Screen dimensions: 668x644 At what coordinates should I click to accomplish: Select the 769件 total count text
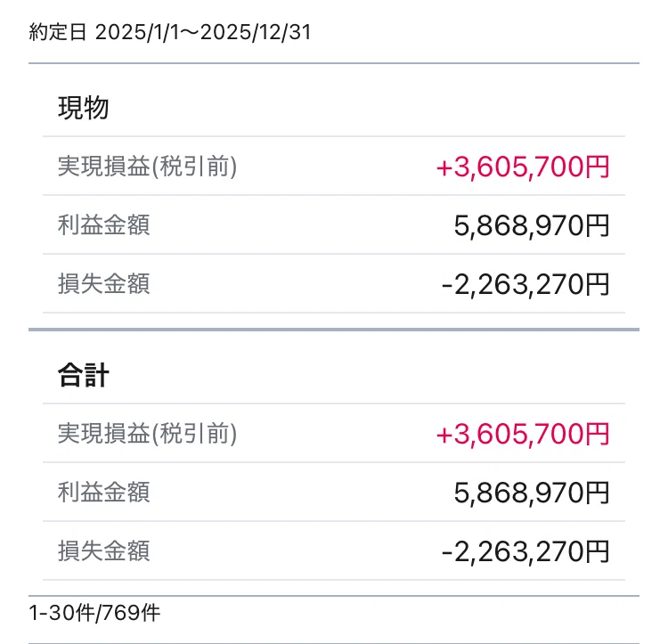[131, 613]
